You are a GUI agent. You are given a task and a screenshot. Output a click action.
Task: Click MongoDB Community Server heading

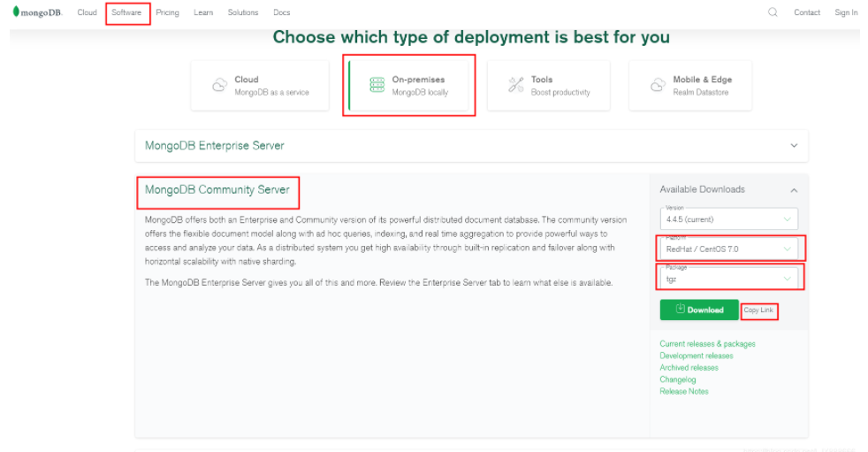[x=217, y=189]
